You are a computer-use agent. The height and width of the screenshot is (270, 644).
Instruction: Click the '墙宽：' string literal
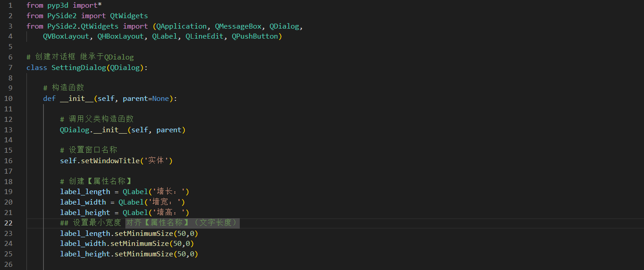click(x=164, y=202)
